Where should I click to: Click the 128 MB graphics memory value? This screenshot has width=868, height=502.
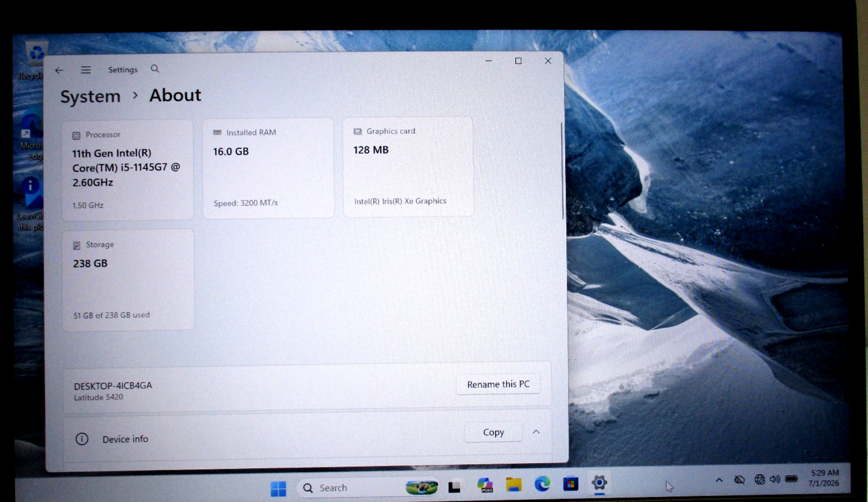(x=371, y=150)
